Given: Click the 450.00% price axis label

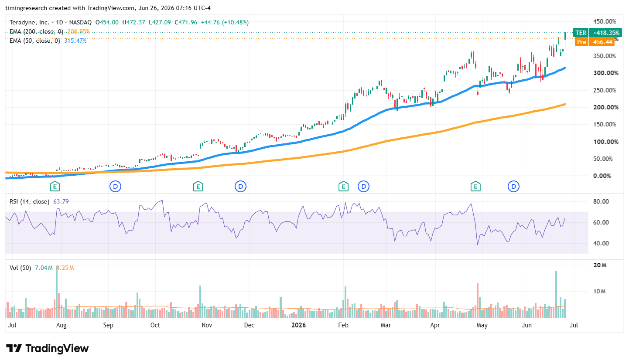Looking at the screenshot, I should pos(605,21).
